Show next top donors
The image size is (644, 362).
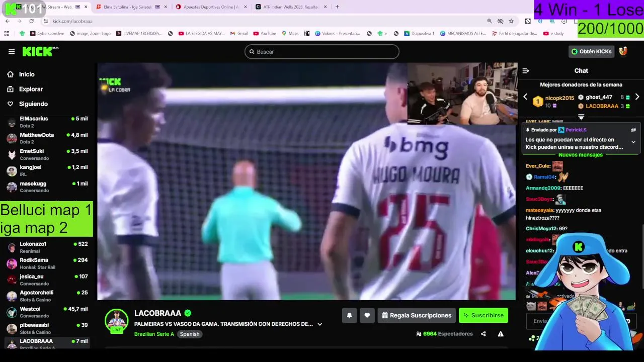coord(637,97)
